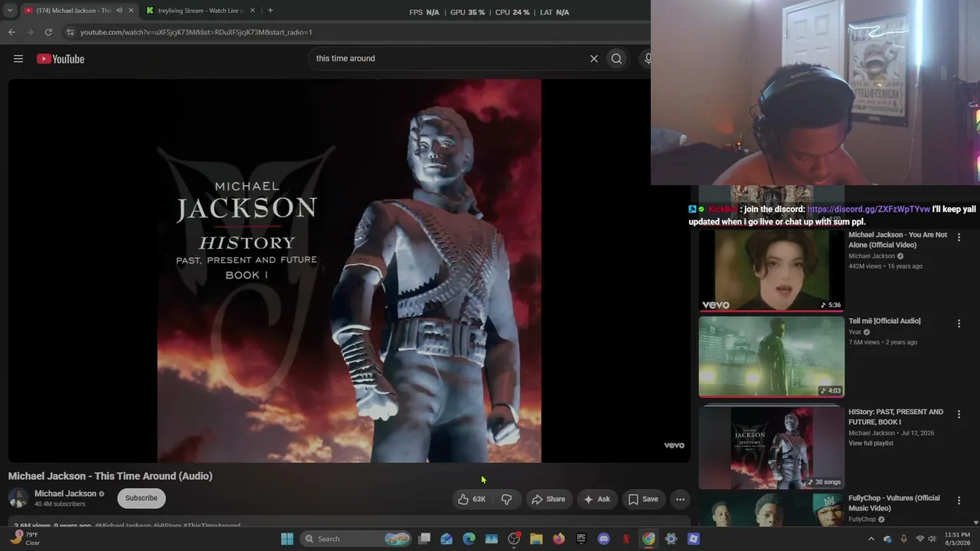
Task: Open the OneDrive tray icon
Action: [x=887, y=539]
